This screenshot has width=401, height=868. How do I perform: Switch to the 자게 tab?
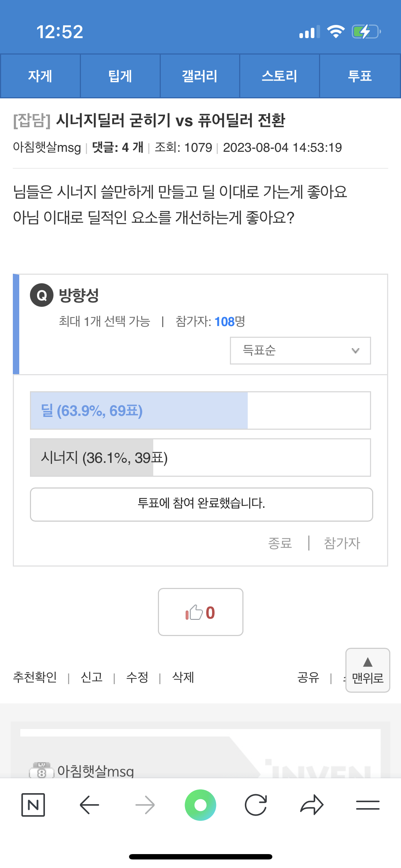(40, 76)
